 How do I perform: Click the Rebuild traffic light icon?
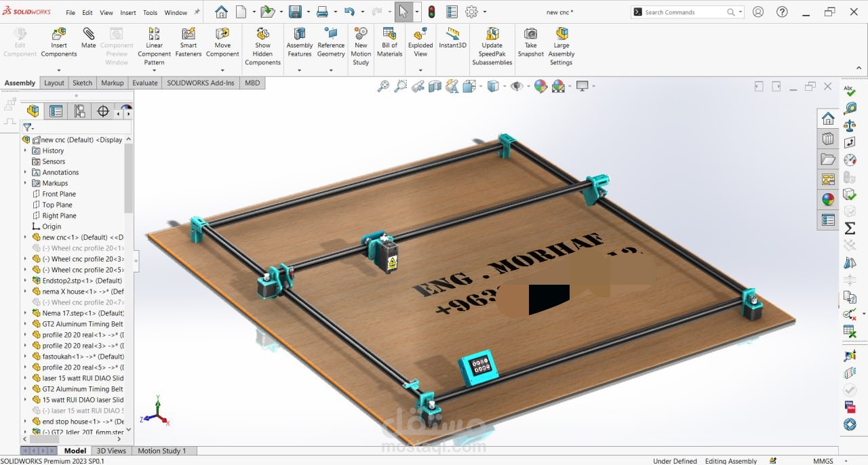431,12
